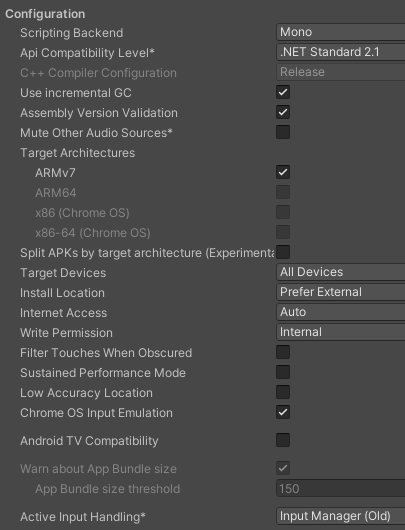Screen dimensions: 405x530
Task: Open the Scripting Backend dropdown showing Mono
Action: point(340,32)
